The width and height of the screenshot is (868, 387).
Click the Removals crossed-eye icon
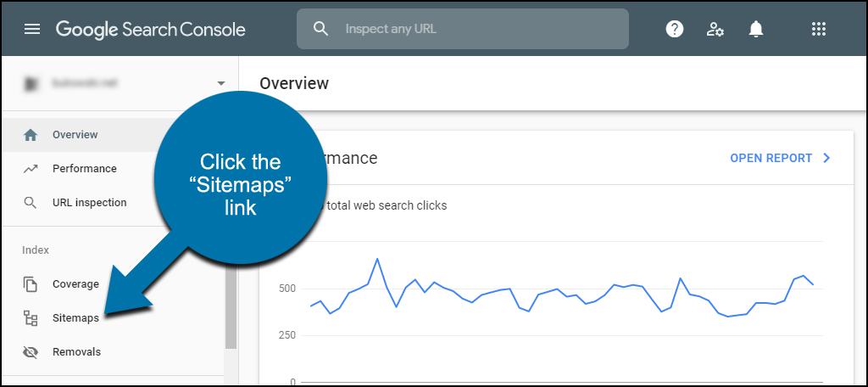pos(31,352)
